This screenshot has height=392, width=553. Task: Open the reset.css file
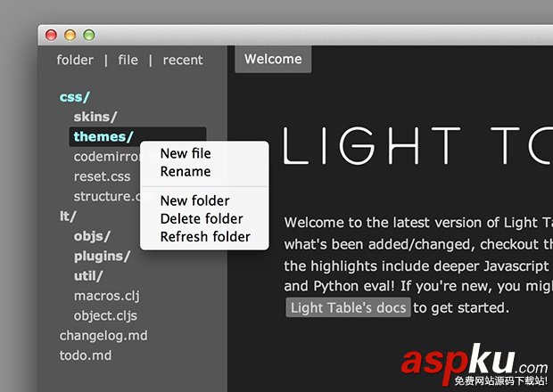102,176
